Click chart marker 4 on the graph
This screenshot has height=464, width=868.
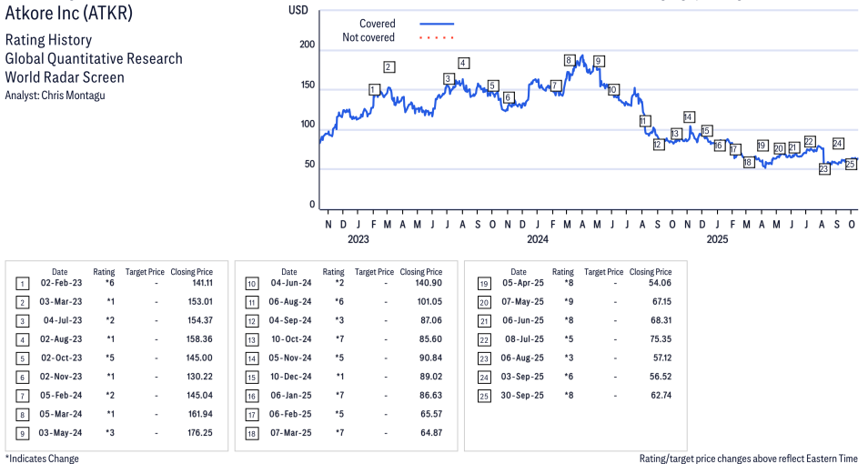click(x=463, y=63)
